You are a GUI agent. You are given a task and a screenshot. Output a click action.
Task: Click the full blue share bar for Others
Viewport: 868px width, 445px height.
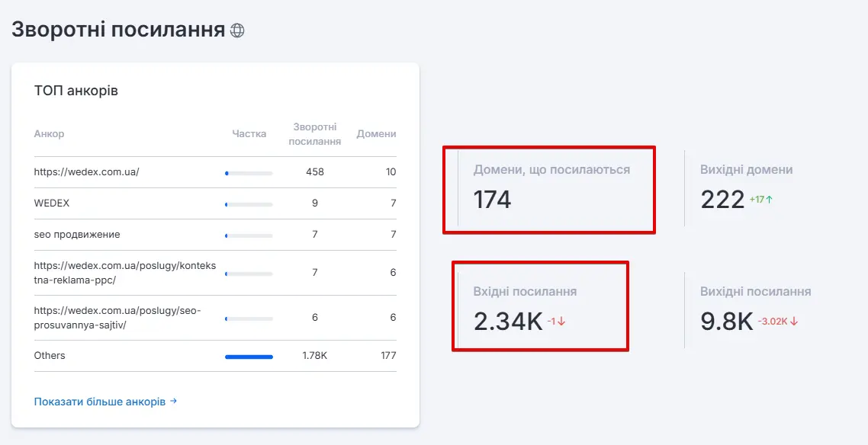[249, 356]
